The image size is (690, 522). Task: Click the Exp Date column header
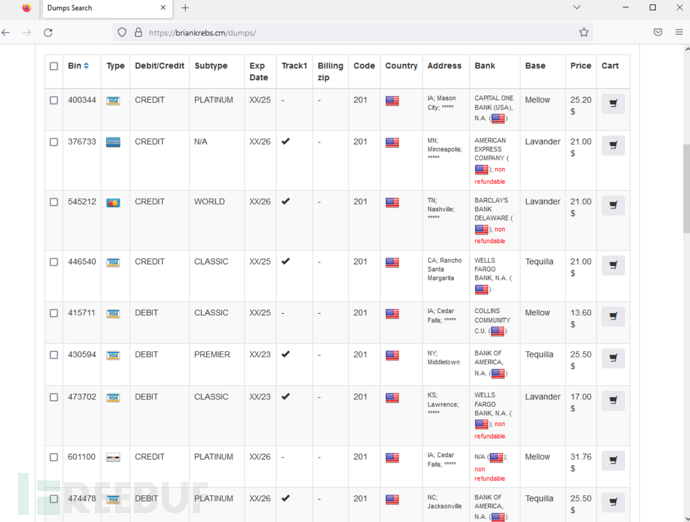pos(259,71)
